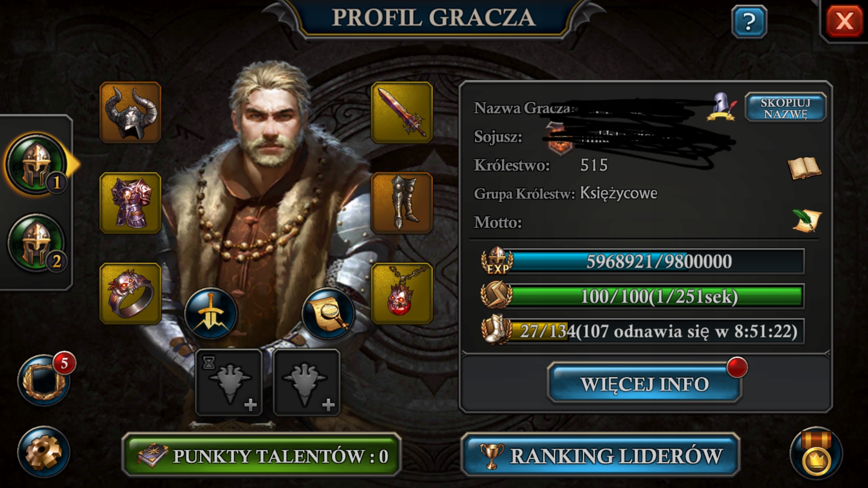This screenshot has height=488, width=868.
Task: Edit motto using the quill icon
Action: pyautogui.click(x=807, y=221)
